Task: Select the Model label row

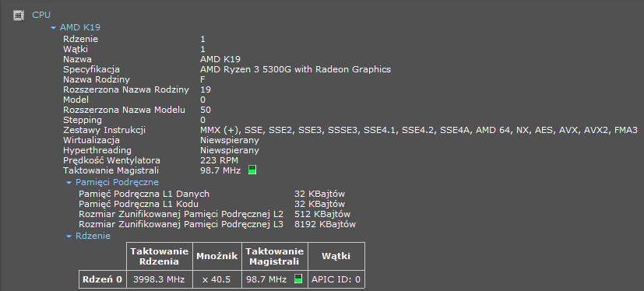Action: point(76,100)
